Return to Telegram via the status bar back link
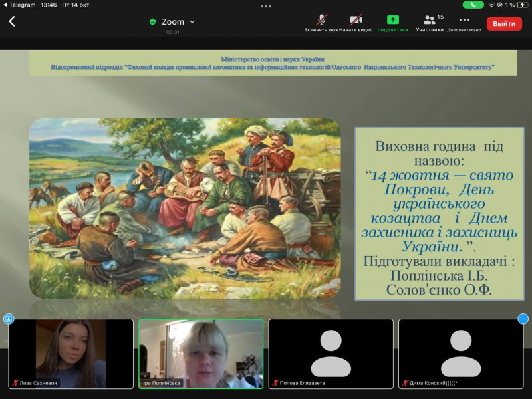The height and width of the screenshot is (399, 532). (19, 5)
